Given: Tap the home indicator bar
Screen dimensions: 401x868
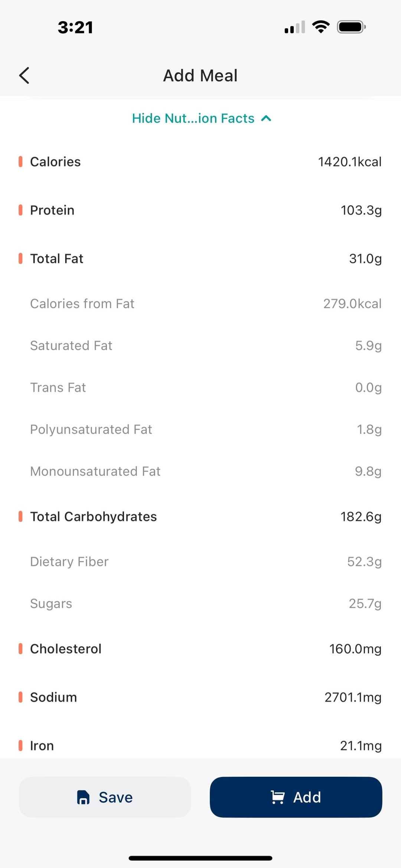Looking at the screenshot, I should coord(200,858).
